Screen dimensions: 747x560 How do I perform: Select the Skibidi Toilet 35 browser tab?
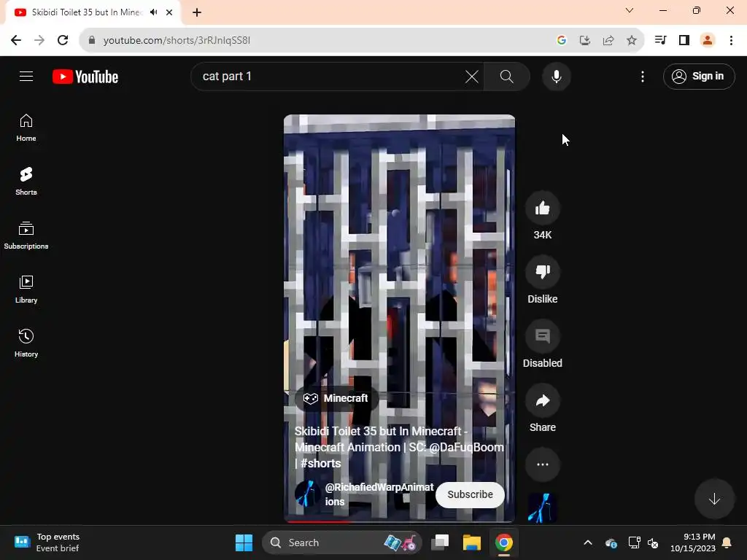click(93, 12)
